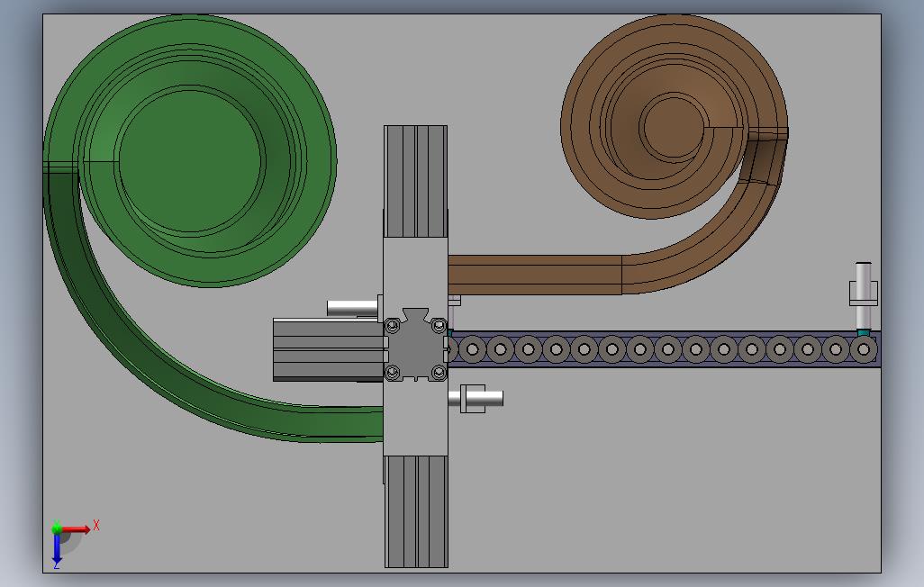The image size is (924, 587).
Task: Select the lower vertical aluminum extrusion rail
Action: click(416, 511)
